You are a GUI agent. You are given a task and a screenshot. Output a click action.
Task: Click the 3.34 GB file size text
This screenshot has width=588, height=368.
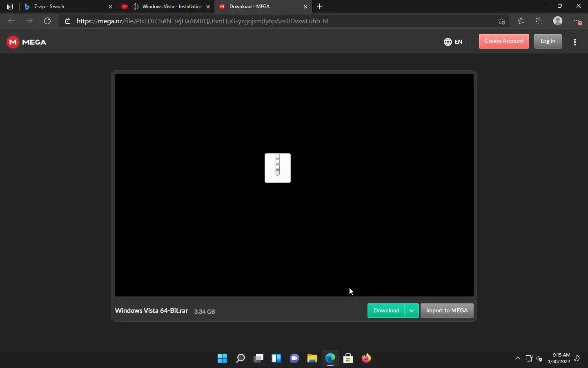(205, 312)
